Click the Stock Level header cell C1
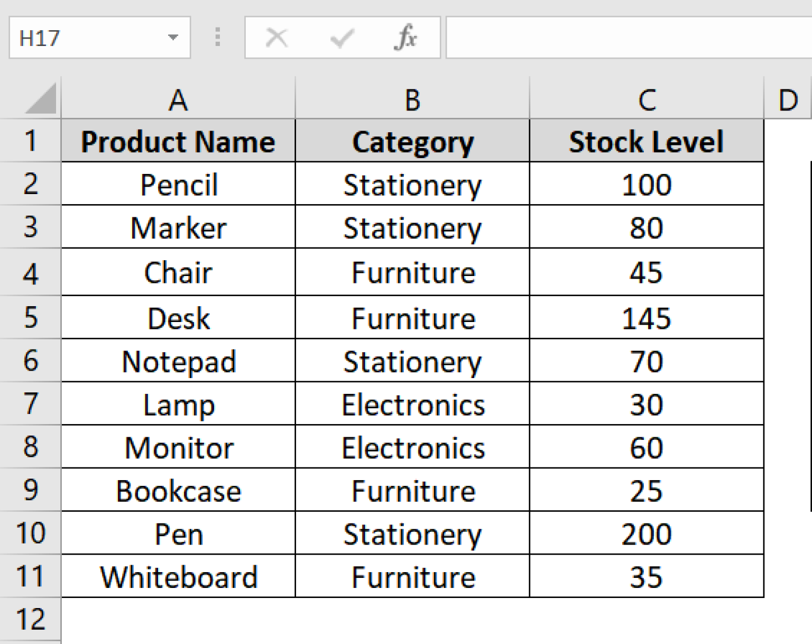 (646, 141)
